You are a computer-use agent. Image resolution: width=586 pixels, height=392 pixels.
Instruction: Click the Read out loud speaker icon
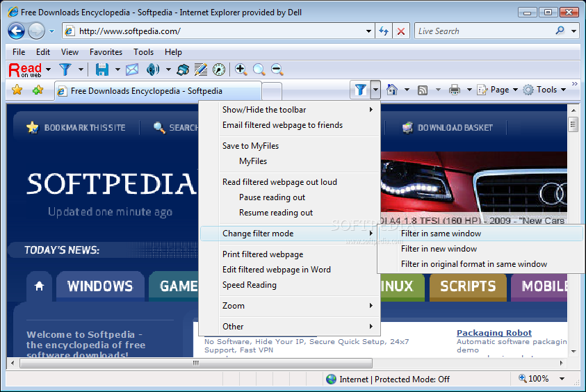tap(152, 70)
